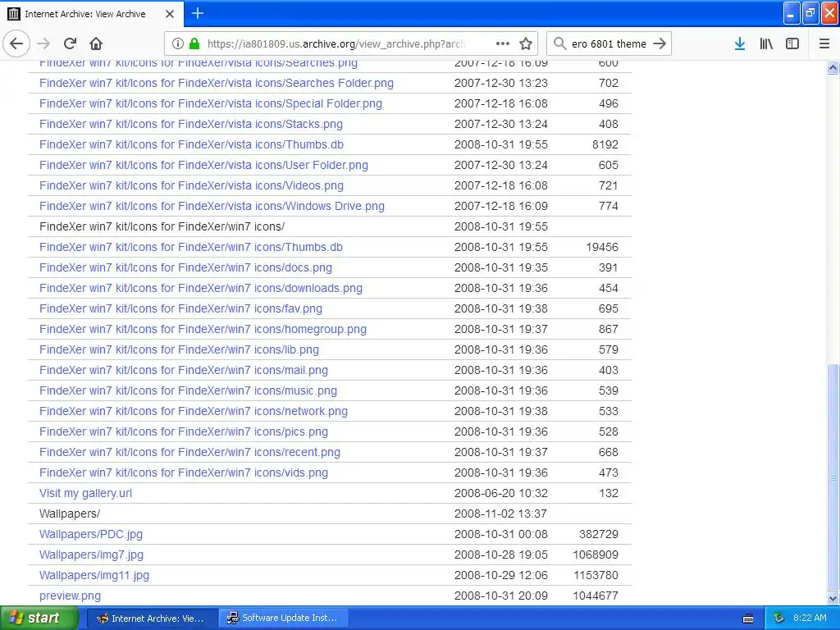This screenshot has height=630, width=840.
Task: Open page actions three-dot menu
Action: coord(503,44)
